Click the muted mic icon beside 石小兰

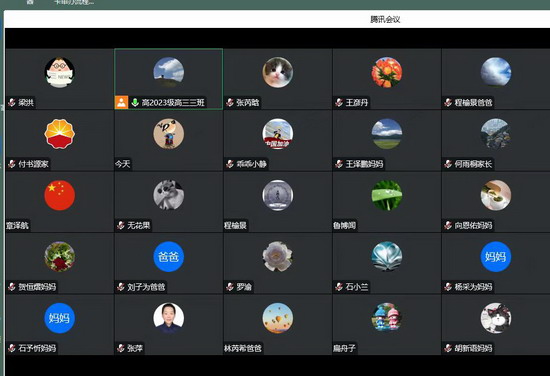(x=339, y=287)
